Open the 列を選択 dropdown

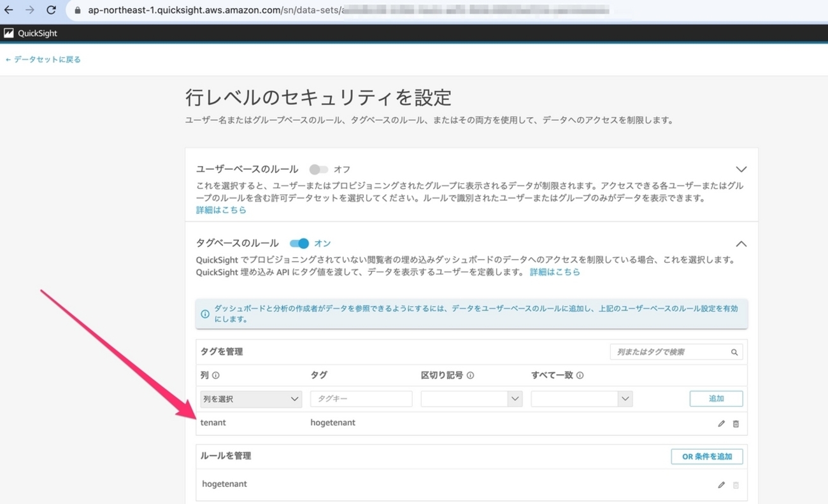pyautogui.click(x=251, y=399)
